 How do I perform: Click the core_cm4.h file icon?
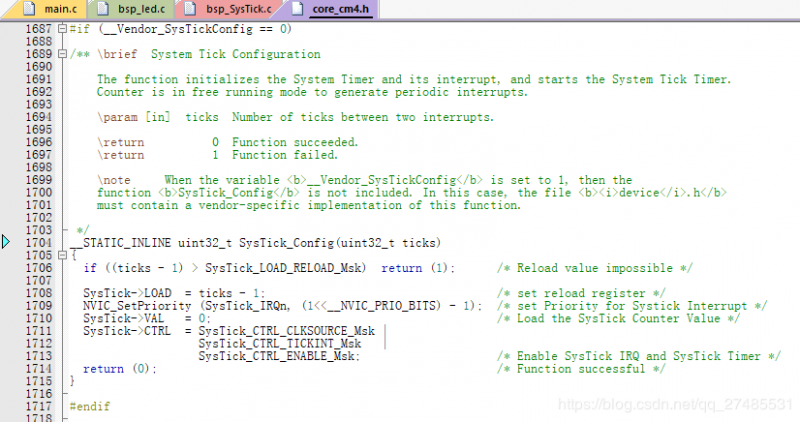296,9
